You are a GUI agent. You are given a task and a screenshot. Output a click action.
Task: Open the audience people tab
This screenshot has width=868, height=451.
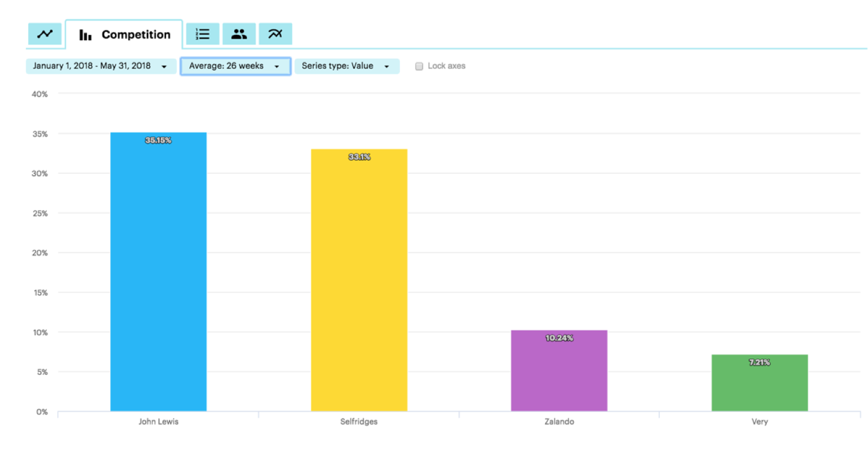(x=239, y=34)
